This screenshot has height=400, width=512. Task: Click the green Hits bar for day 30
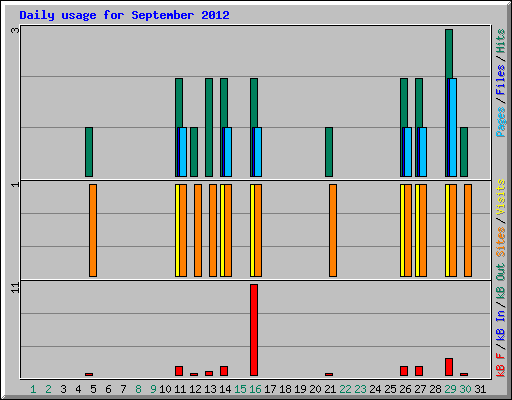464,152
